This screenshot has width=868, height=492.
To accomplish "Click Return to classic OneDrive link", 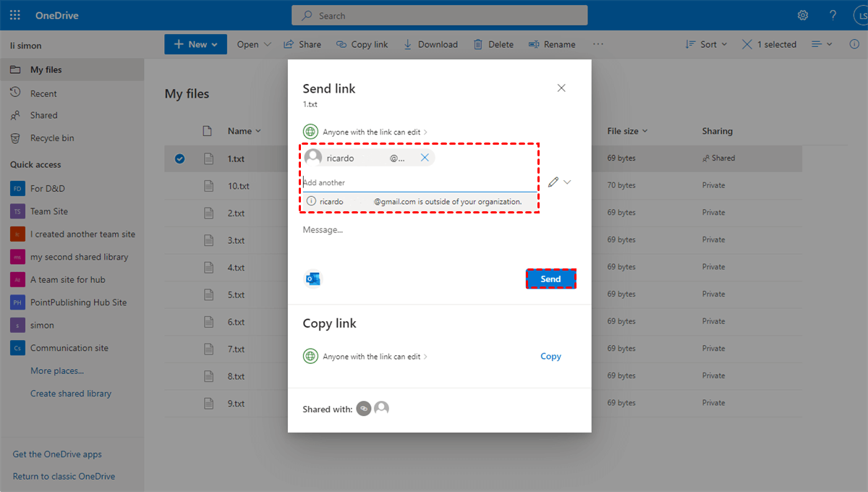I will (x=64, y=476).
